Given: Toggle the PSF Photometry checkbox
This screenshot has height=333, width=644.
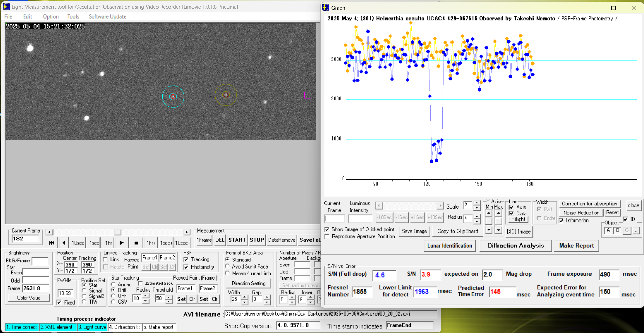Looking at the screenshot, I should pos(186,267).
